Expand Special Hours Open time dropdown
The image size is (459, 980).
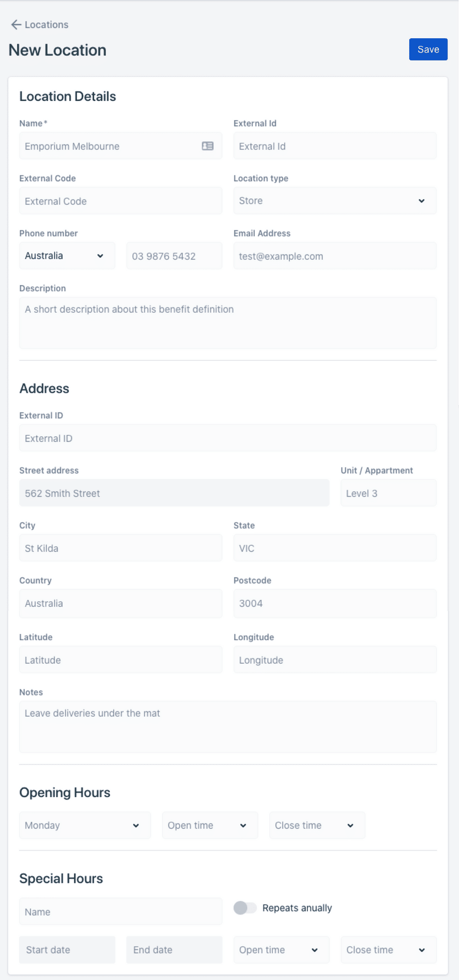(281, 950)
